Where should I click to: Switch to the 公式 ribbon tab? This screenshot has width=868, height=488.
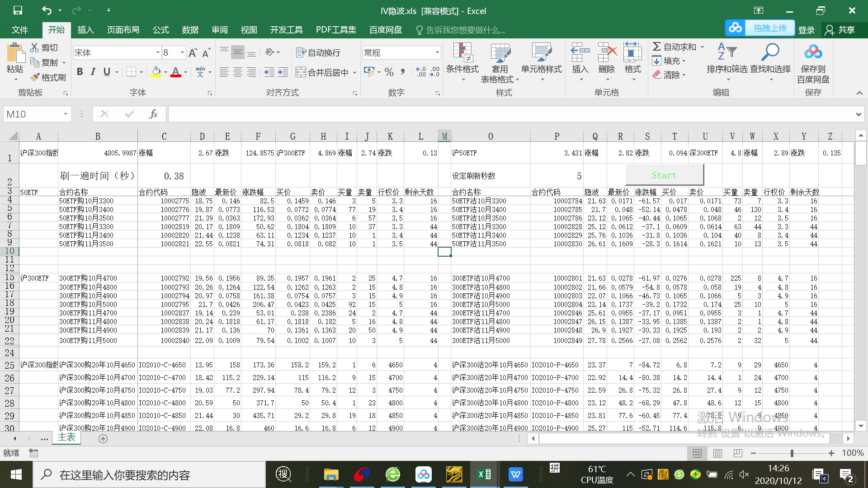point(160,30)
